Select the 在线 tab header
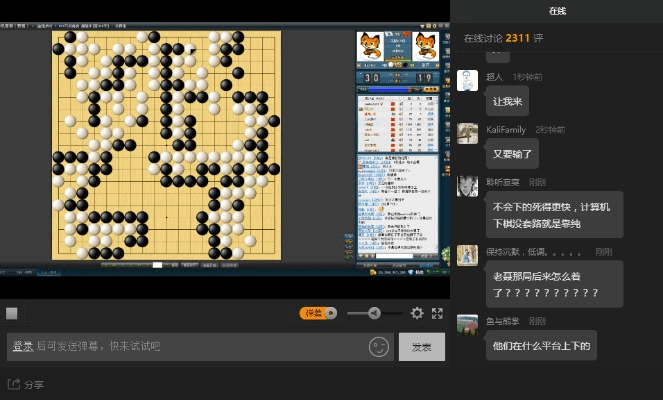The height and width of the screenshot is (400, 663). [x=557, y=11]
